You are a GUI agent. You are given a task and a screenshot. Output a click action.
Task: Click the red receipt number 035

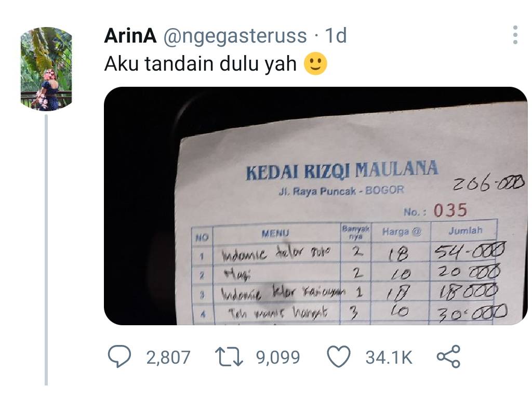[x=450, y=210]
